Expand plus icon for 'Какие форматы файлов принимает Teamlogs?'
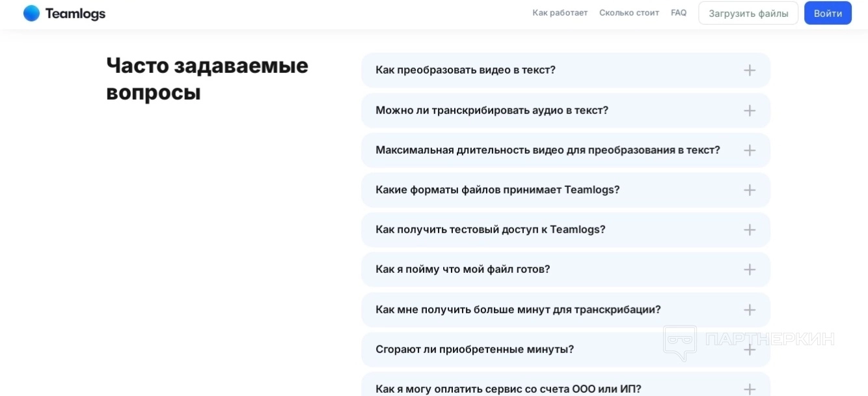868x396 pixels. [x=750, y=190]
